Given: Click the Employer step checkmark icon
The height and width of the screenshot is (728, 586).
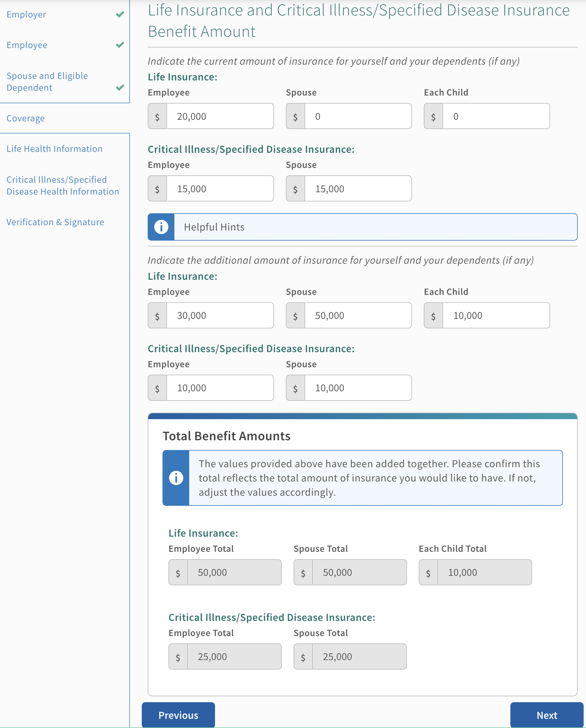Looking at the screenshot, I should coord(120,14).
